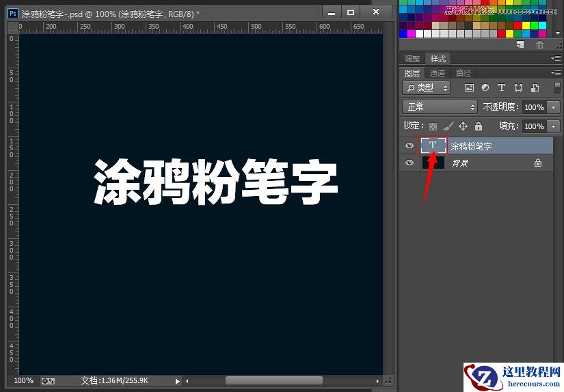The image size is (564, 392).
Task: Maximize the 涂鸦粉笔字 document window
Action: (350, 12)
